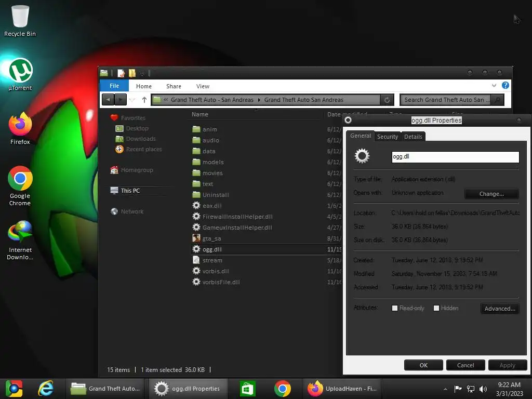
Task: Click the Change... button
Action: pyautogui.click(x=491, y=194)
